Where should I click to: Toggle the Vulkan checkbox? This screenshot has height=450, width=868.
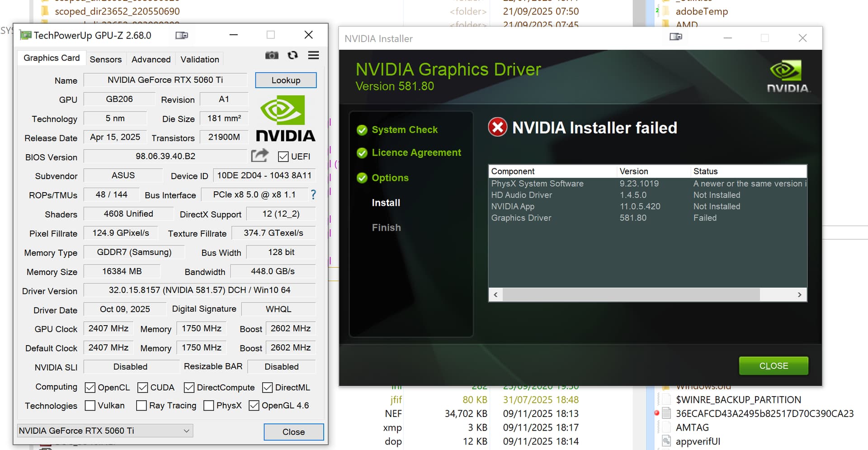[90, 406]
